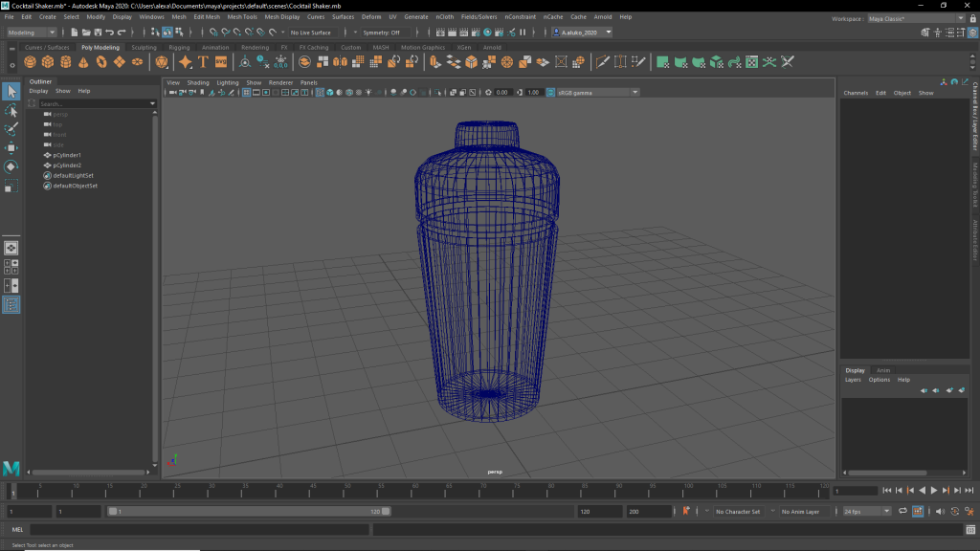The width and height of the screenshot is (980, 551).
Task: Expand the 24 fps frame rate dropdown
Action: point(866,512)
